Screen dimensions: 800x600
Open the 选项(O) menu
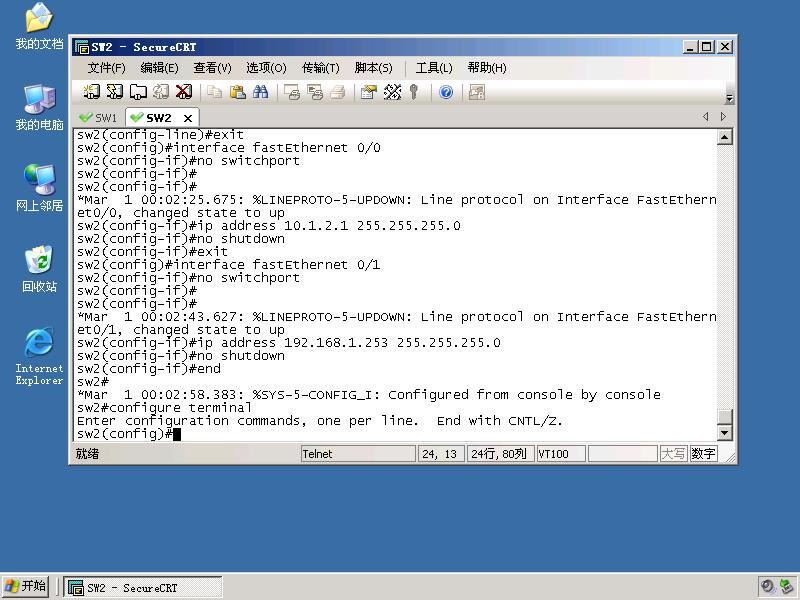pos(266,68)
